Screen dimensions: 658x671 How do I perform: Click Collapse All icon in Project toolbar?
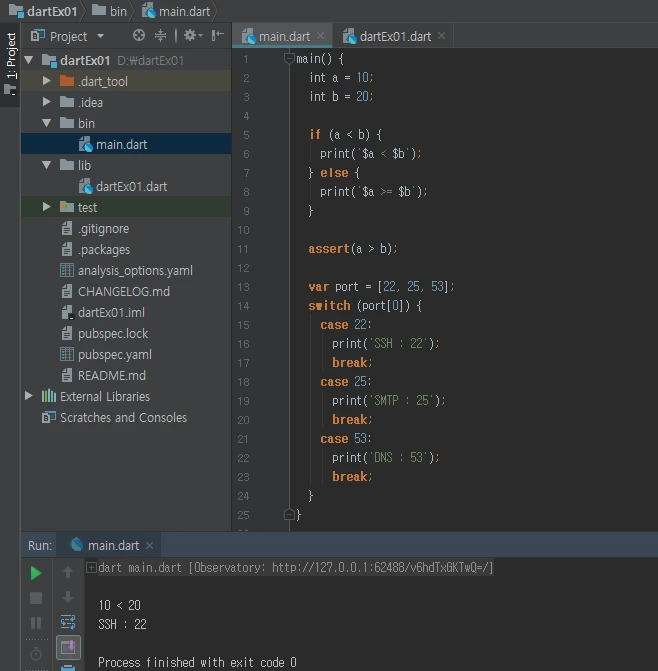click(x=160, y=36)
